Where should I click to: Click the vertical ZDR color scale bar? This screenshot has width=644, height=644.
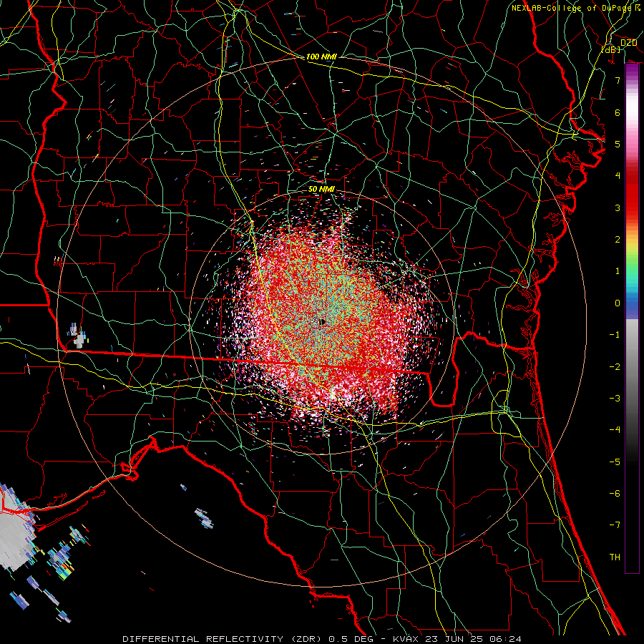click(x=632, y=318)
